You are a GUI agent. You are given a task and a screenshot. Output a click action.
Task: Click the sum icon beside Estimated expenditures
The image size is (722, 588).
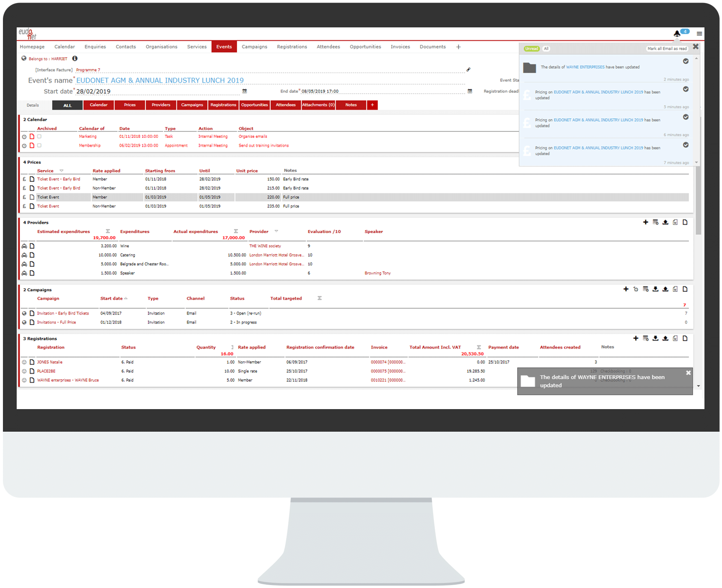coord(108,232)
